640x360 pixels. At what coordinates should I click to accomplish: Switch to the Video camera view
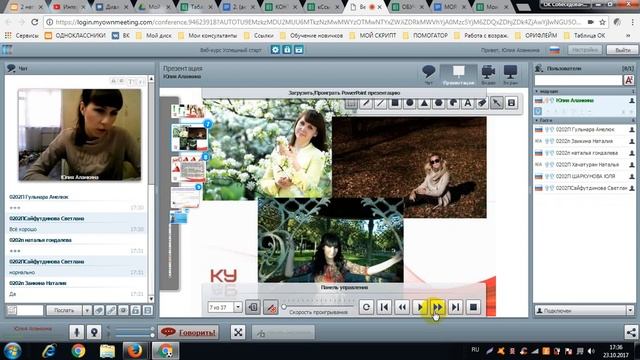click(488, 75)
